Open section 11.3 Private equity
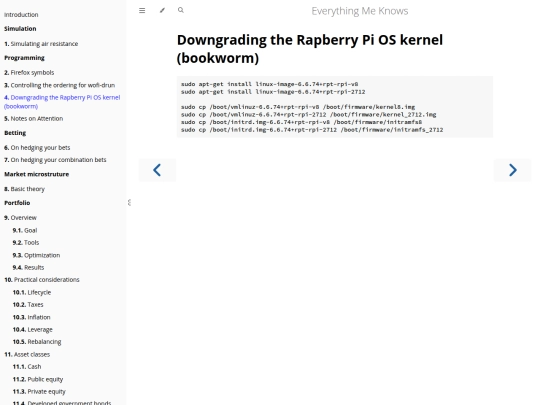The width and height of the screenshot is (540, 405). pyautogui.click(x=39, y=392)
